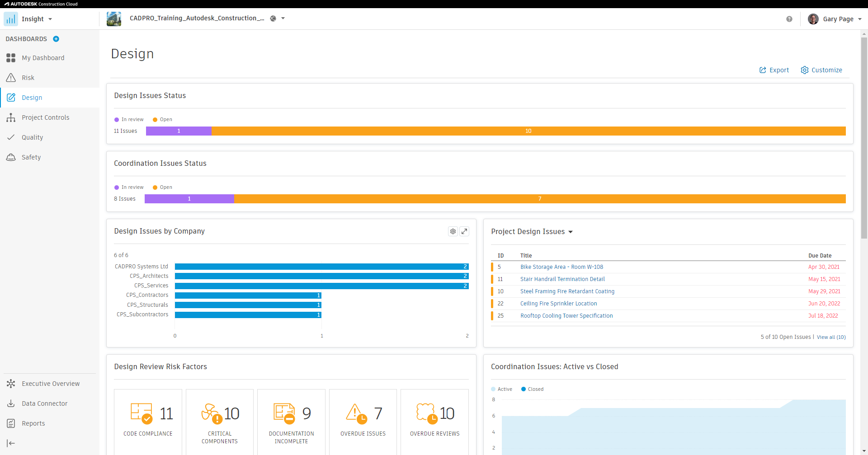Collapse the left sidebar panel
This screenshot has height=455, width=868.
(11, 443)
